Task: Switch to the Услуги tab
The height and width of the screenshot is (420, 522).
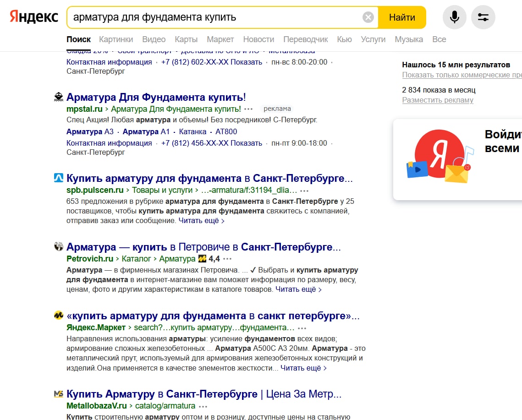Action: pyautogui.click(x=373, y=39)
